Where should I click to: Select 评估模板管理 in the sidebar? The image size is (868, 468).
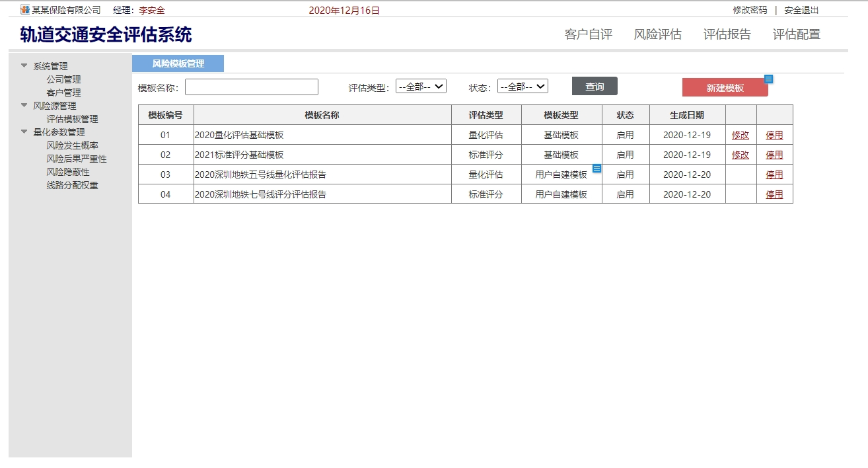[72, 119]
